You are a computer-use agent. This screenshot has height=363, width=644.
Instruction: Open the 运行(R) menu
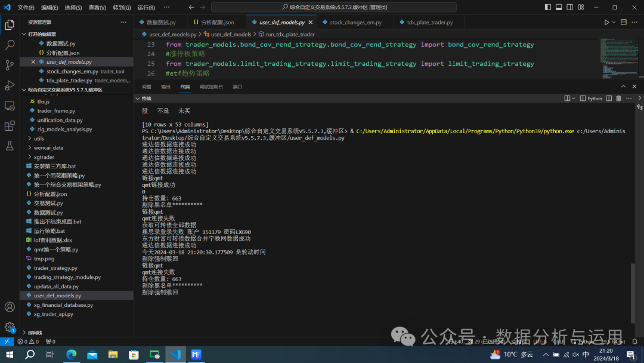point(146,7)
